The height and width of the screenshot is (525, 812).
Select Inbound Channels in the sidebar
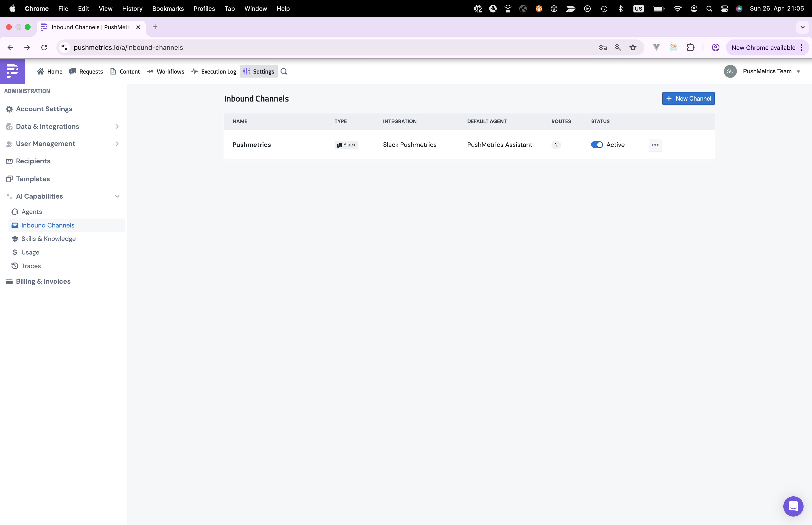[66, 225]
